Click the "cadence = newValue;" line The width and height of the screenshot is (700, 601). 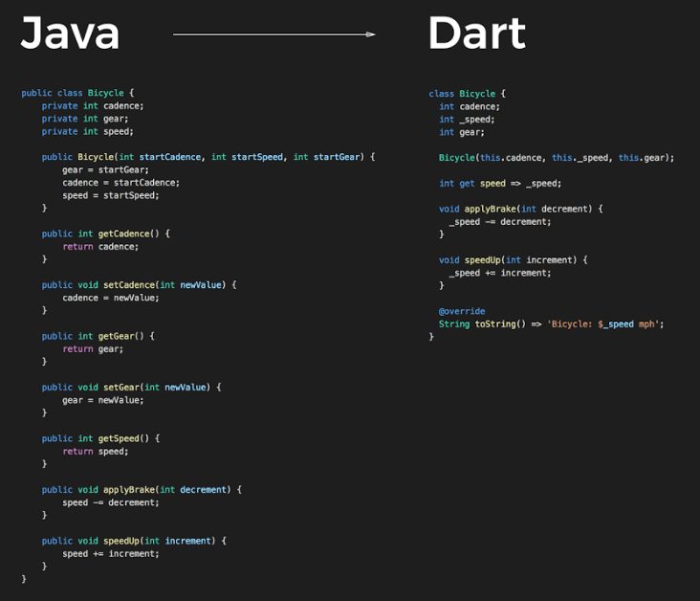click(110, 298)
